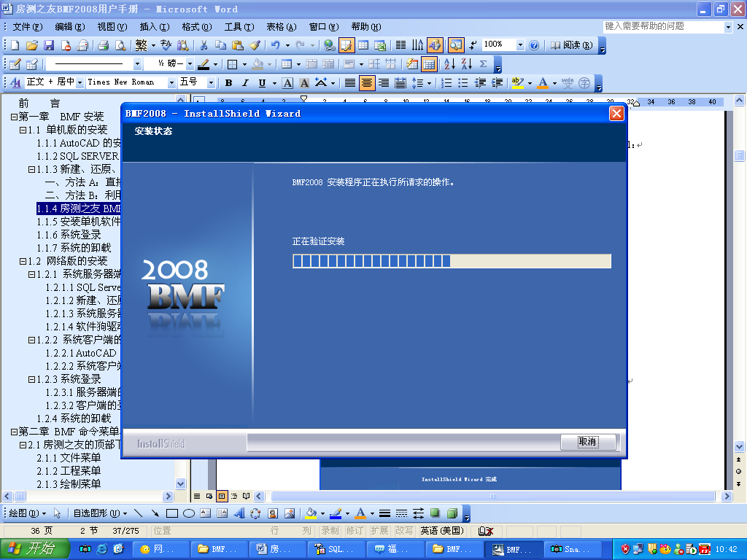Collapse the 第一章 BMF 安装 outline node

[x=14, y=117]
